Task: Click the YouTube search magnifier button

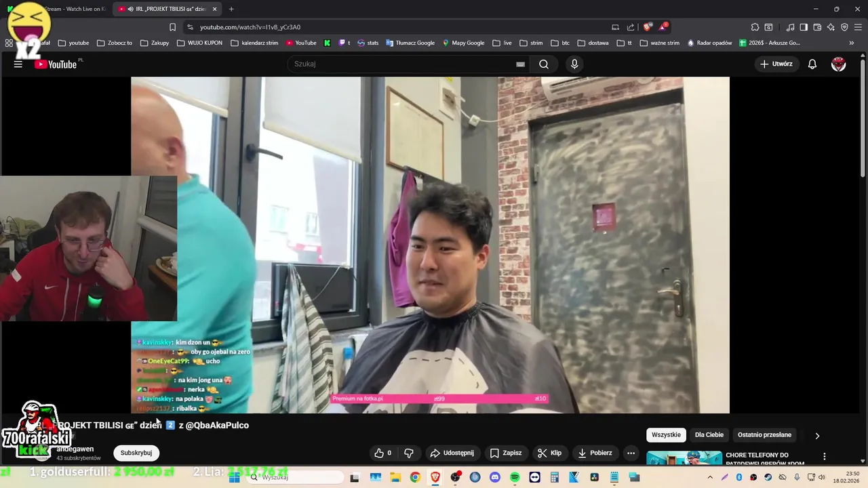Action: (x=544, y=64)
